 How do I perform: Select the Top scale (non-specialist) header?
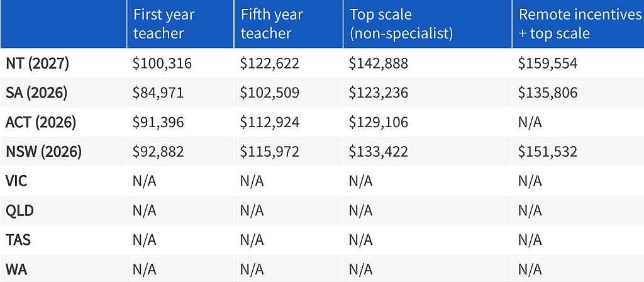[401, 24]
